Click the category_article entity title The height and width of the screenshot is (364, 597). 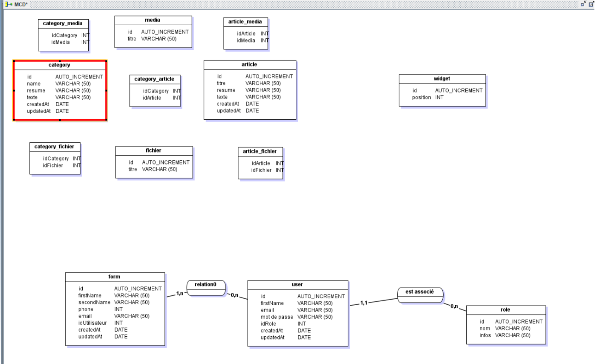[154, 79]
